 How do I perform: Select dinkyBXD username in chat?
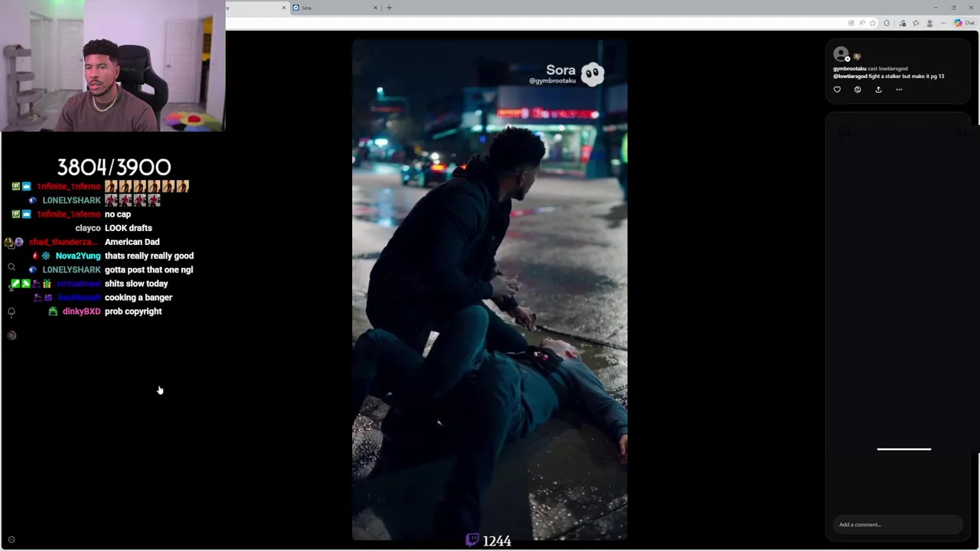81,311
